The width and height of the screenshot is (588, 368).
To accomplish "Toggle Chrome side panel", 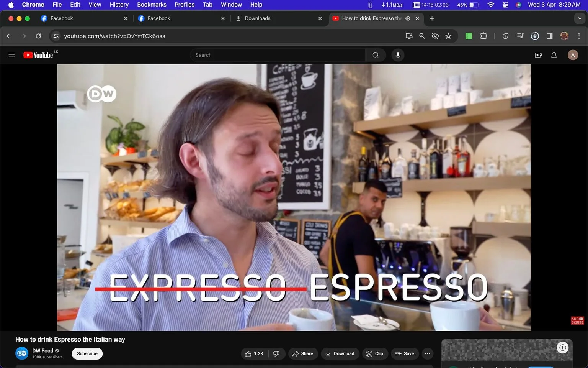I will click(x=549, y=36).
